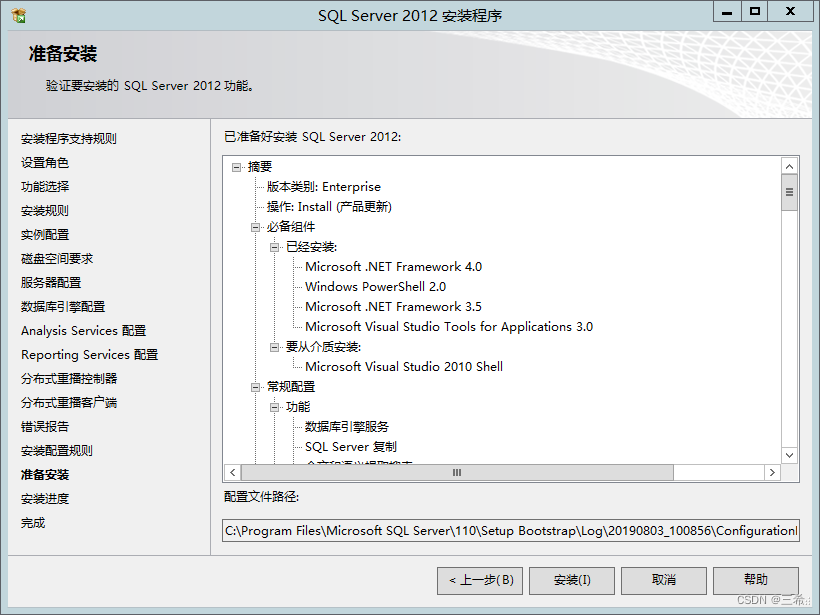Select 磁盘空间要求 from the step list
Image resolution: width=820 pixels, height=615 pixels.
(x=56, y=258)
